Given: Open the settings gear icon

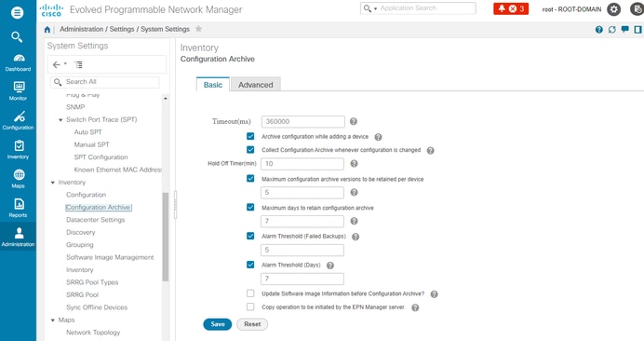Looking at the screenshot, I should (x=613, y=9).
